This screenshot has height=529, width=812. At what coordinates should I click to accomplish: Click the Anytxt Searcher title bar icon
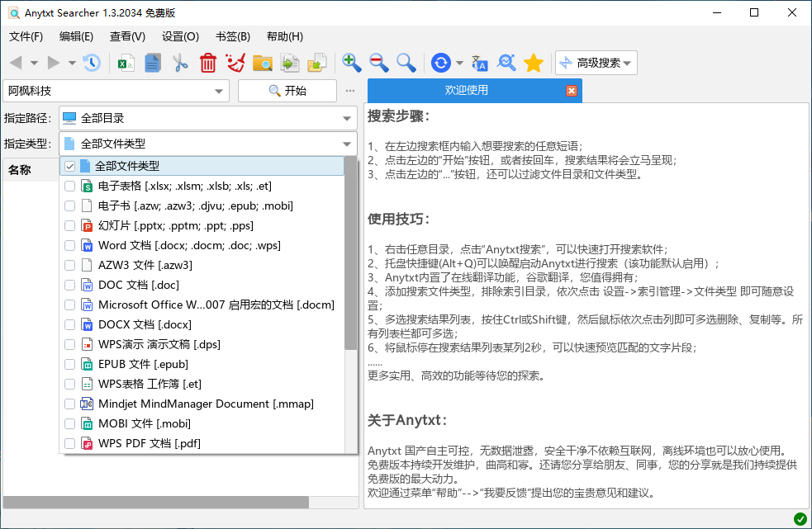click(x=14, y=13)
